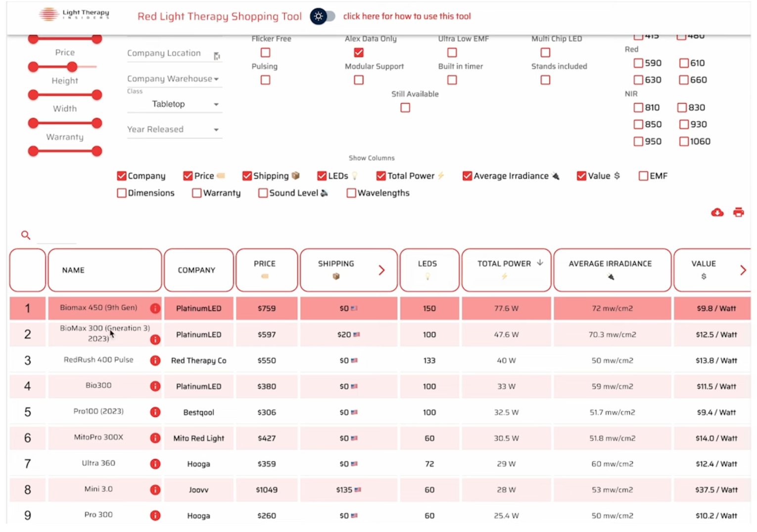This screenshot has width=757, height=532.
Task: Check the 1060 NIR wavelength box
Action: tap(684, 142)
